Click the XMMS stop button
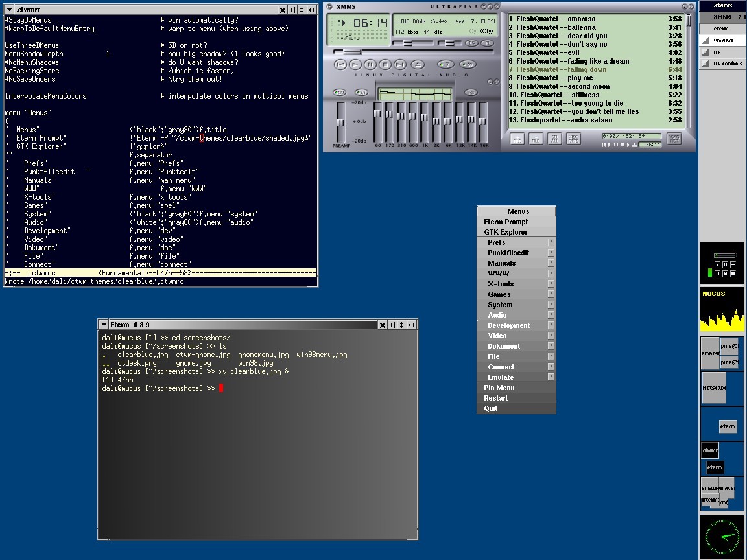 [385, 64]
